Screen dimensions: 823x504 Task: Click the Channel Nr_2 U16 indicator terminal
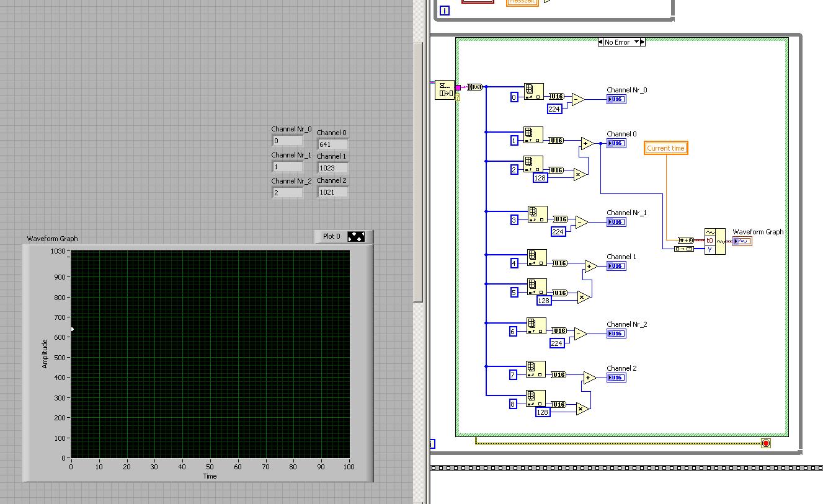[x=616, y=334]
